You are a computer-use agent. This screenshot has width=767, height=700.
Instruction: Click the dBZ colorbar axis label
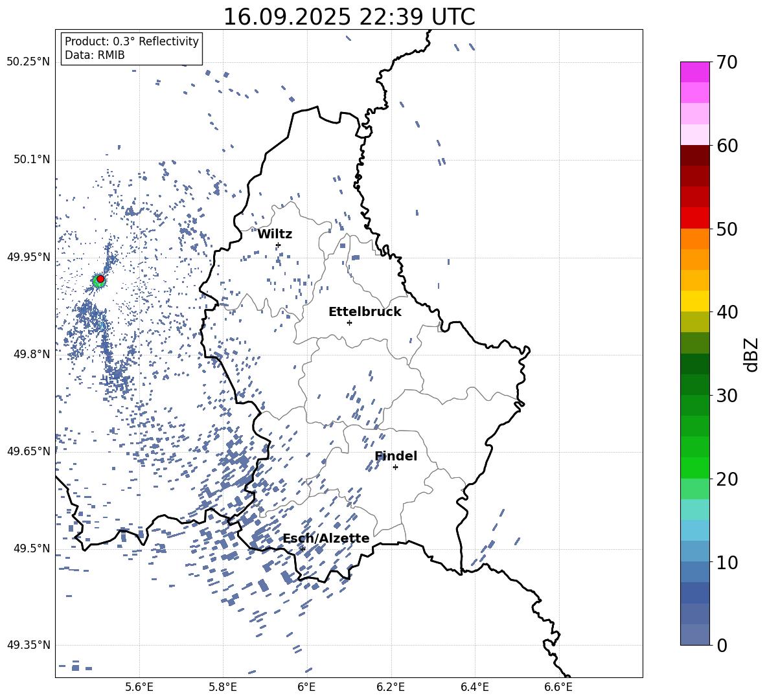point(752,354)
